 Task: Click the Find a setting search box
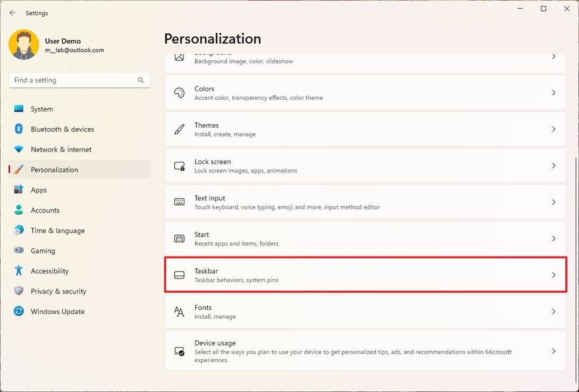pos(72,80)
